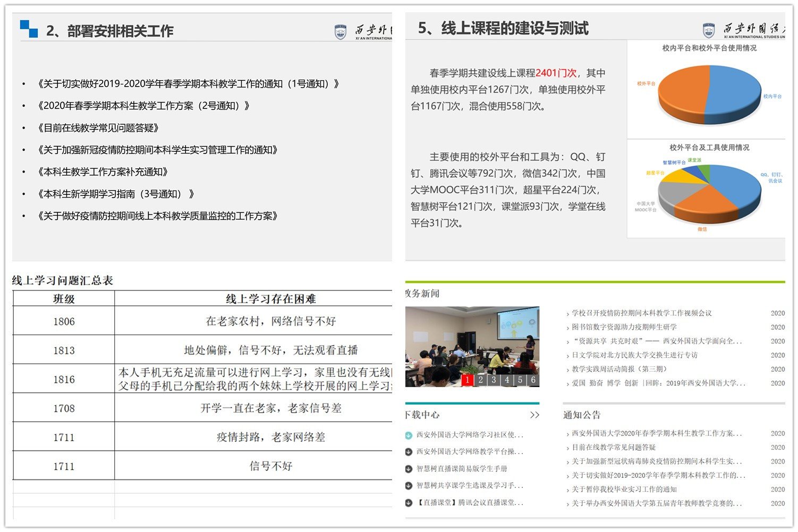Click the 教务新闻 section heading
This screenshot has height=532, width=798.
422,294
